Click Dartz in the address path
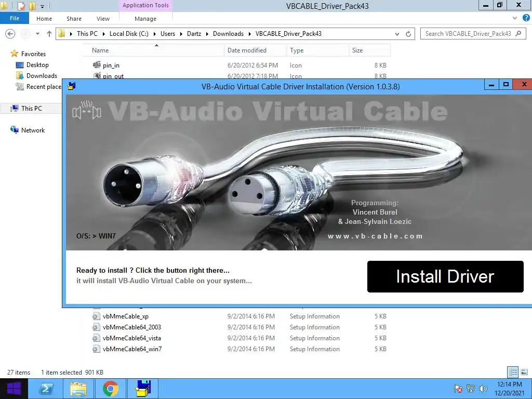The image size is (532, 399). coord(194,34)
